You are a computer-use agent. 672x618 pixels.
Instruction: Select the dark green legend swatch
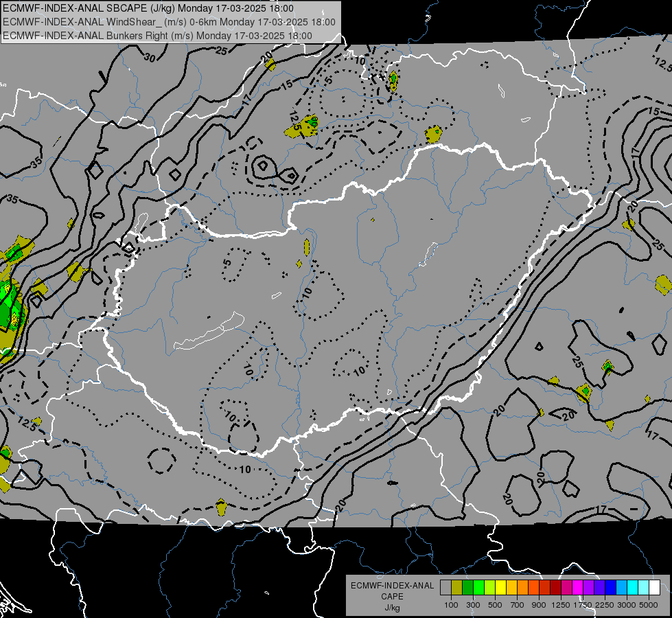pyautogui.click(x=467, y=587)
